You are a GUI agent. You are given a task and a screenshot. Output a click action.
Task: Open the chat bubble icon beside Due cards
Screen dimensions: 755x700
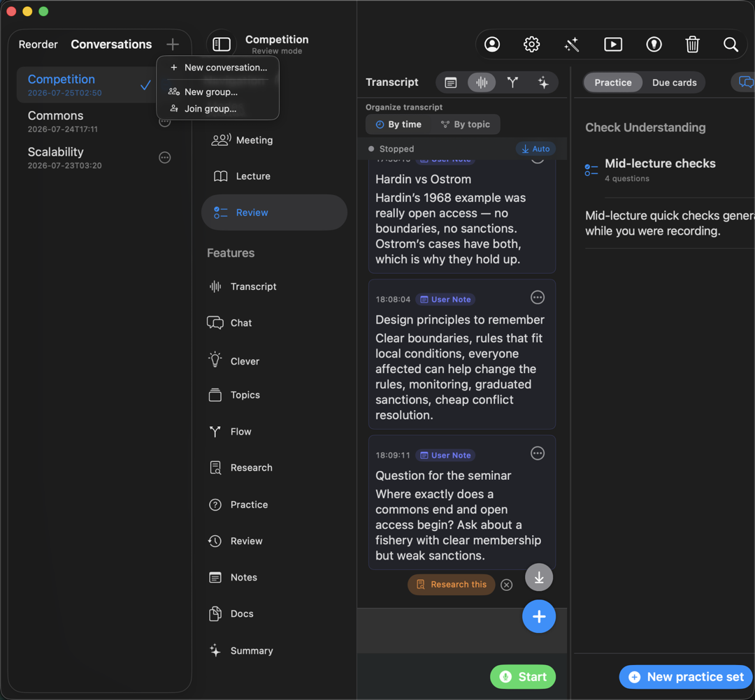tap(745, 82)
